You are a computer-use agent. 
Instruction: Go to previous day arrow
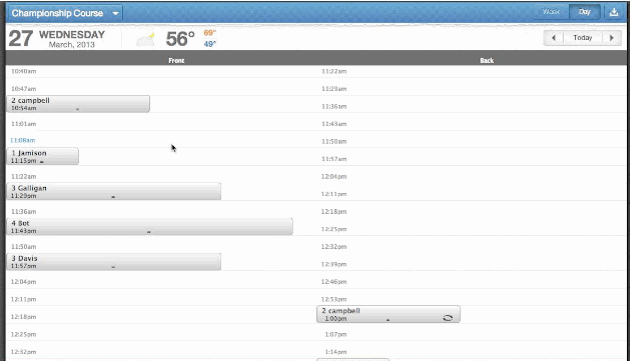(554, 38)
